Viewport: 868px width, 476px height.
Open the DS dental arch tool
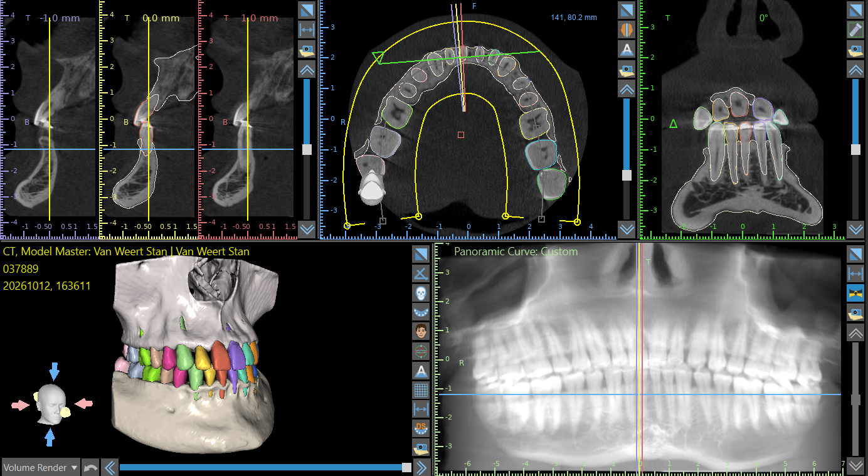(421, 428)
